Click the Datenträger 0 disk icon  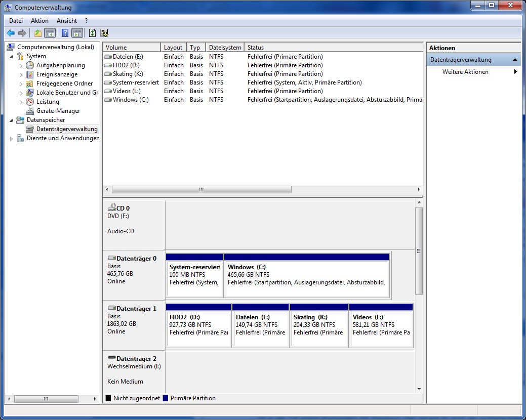(112, 258)
